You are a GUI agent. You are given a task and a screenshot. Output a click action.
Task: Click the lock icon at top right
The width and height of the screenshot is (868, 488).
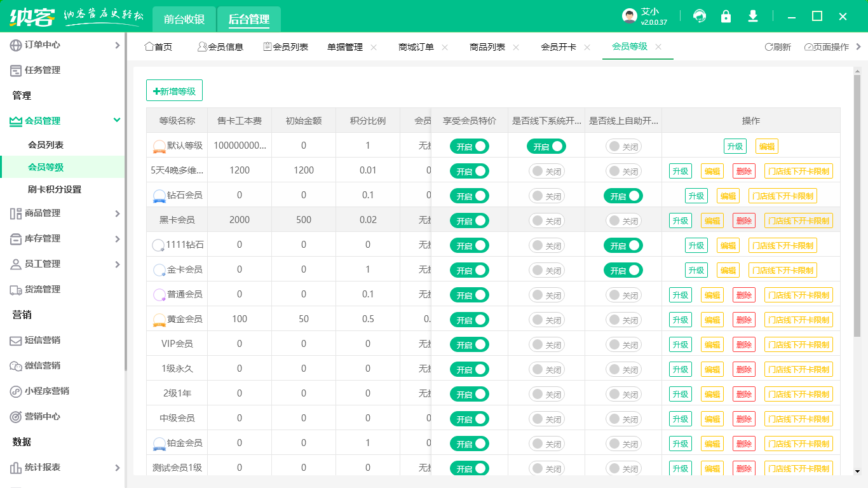pos(726,16)
